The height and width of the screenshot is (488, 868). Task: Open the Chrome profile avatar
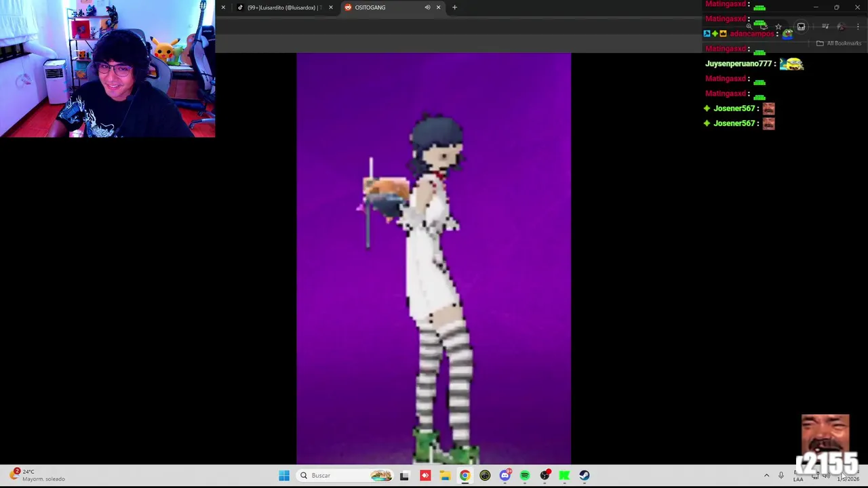pos(841,27)
